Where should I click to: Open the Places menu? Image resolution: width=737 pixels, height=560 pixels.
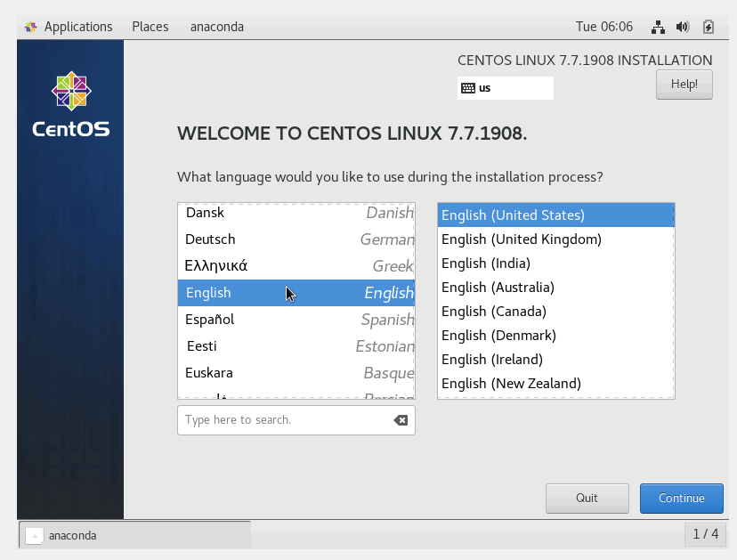(x=150, y=27)
